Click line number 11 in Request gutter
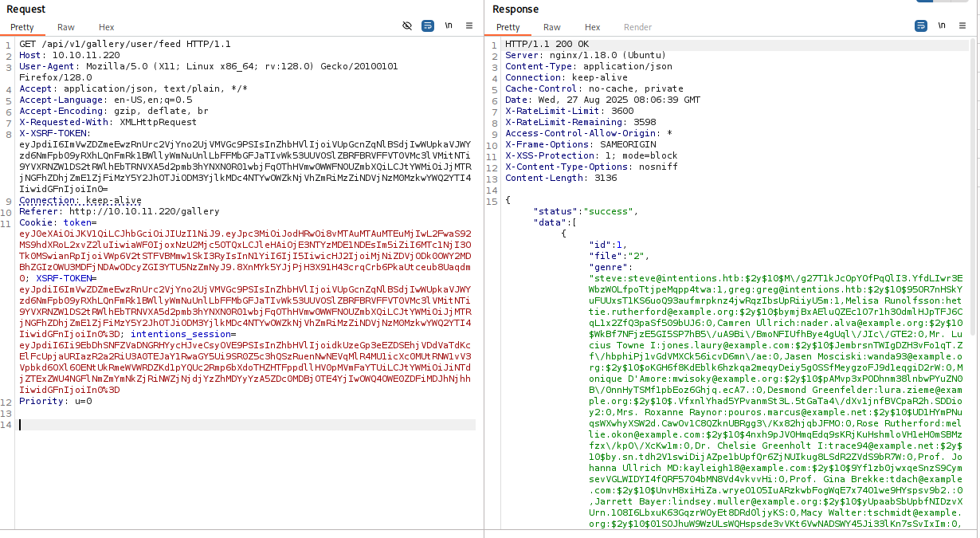 click(7, 222)
